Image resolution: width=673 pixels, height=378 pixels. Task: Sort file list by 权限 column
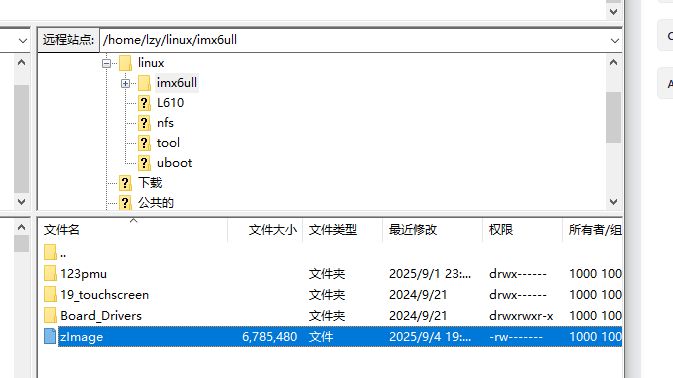(x=522, y=230)
